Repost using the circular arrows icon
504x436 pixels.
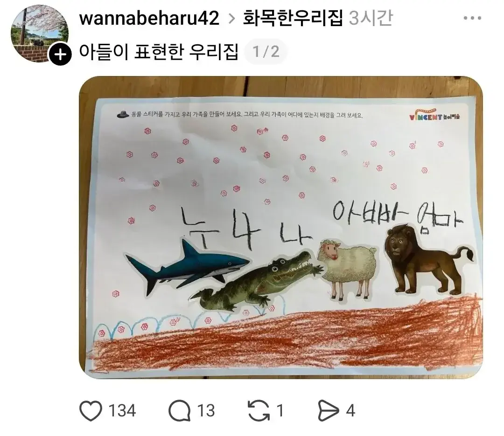click(259, 411)
